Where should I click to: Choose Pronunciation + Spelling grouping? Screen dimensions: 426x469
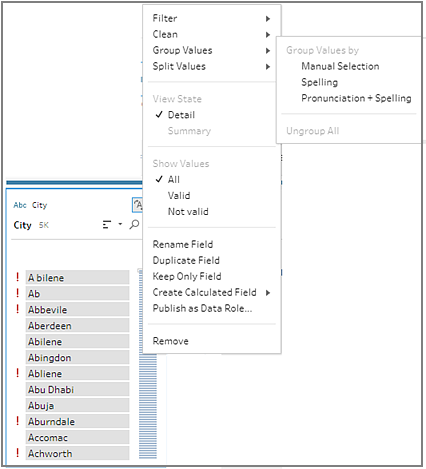coord(356,98)
